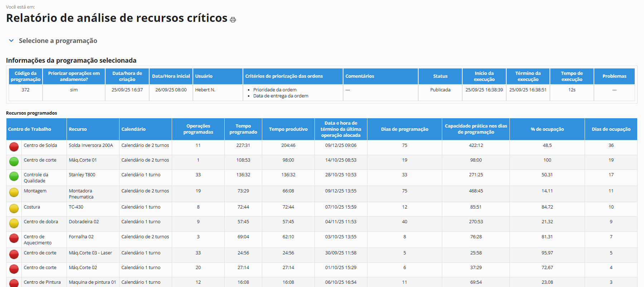Sort by '% de ocupação' column header
This screenshot has width=644, height=287.
tap(547, 129)
